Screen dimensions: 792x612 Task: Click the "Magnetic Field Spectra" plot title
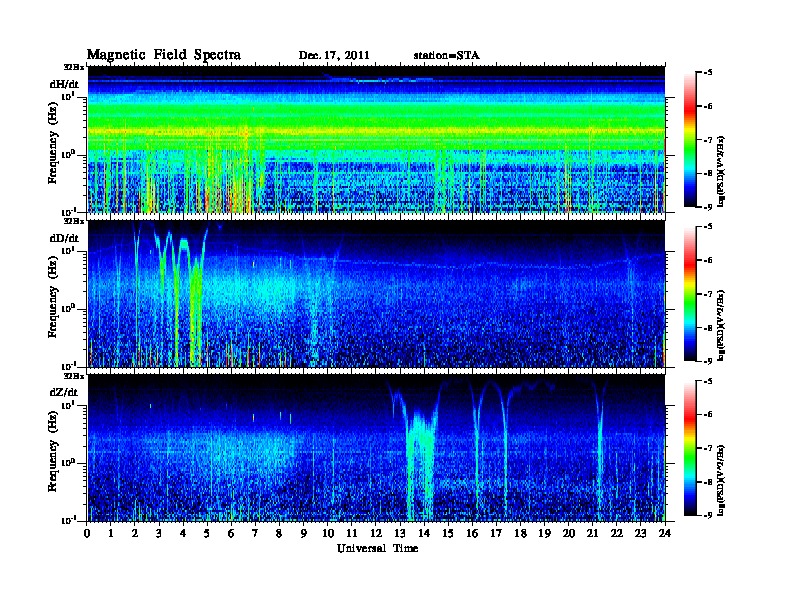[x=164, y=55]
